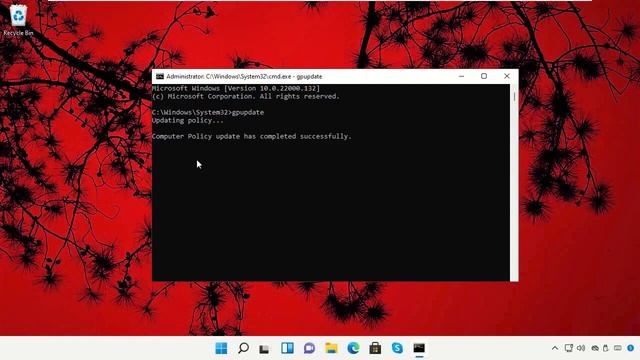The width and height of the screenshot is (640, 360).
Task: Click the touch keyboard tray icon
Action: tap(618, 348)
